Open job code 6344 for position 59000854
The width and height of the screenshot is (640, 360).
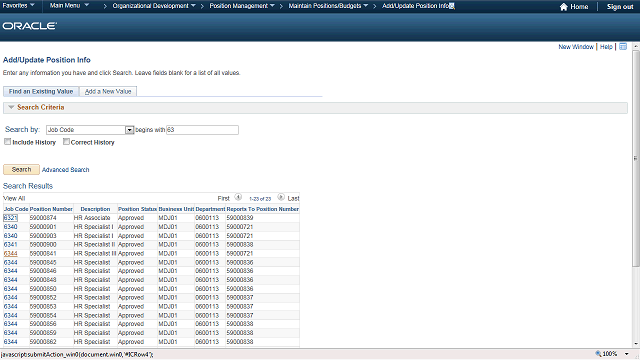point(11,316)
